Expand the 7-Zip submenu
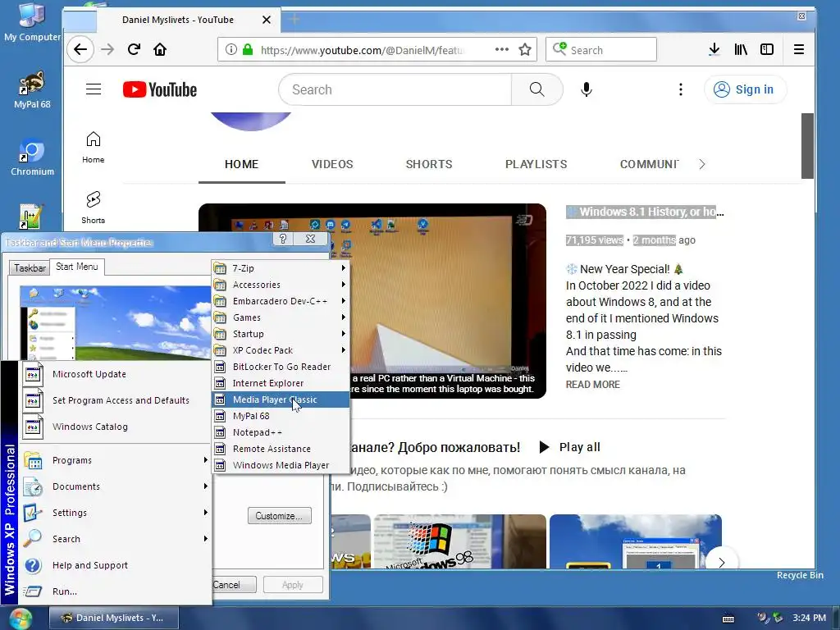Screen dimensions: 840x630 click(281, 268)
